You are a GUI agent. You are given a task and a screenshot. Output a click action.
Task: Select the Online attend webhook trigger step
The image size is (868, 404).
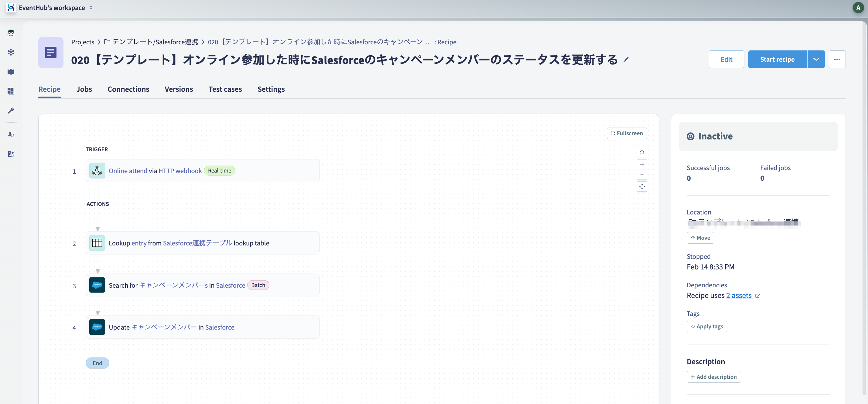click(x=203, y=171)
